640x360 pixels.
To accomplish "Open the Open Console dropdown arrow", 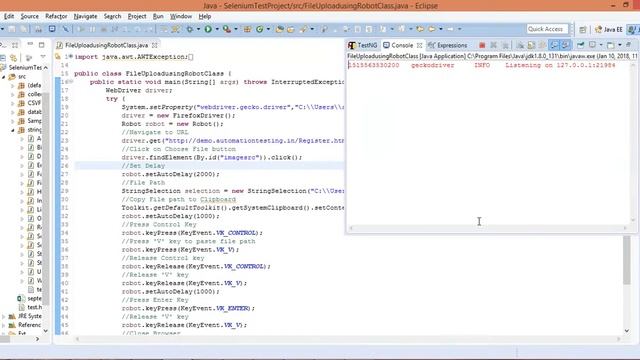I will 620,45.
